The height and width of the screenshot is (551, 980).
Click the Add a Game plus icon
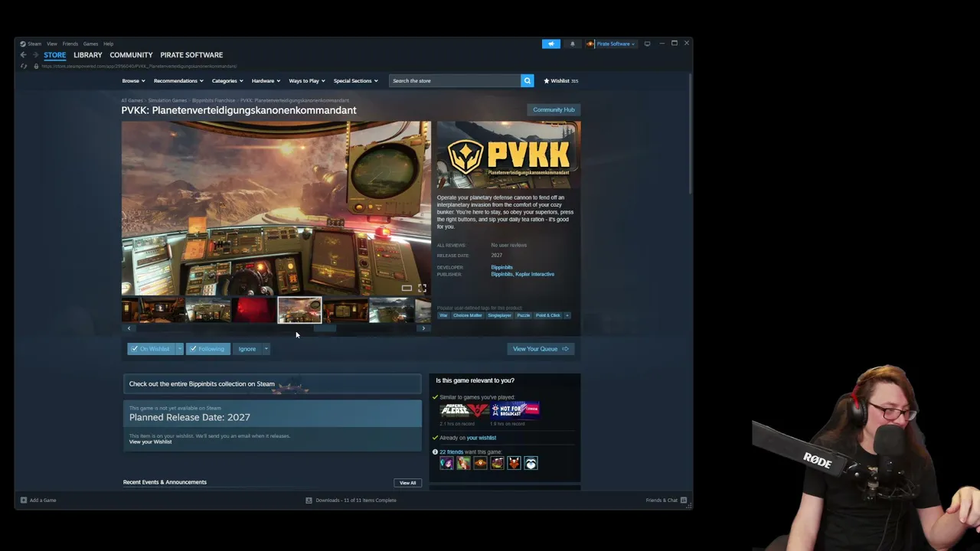click(24, 500)
